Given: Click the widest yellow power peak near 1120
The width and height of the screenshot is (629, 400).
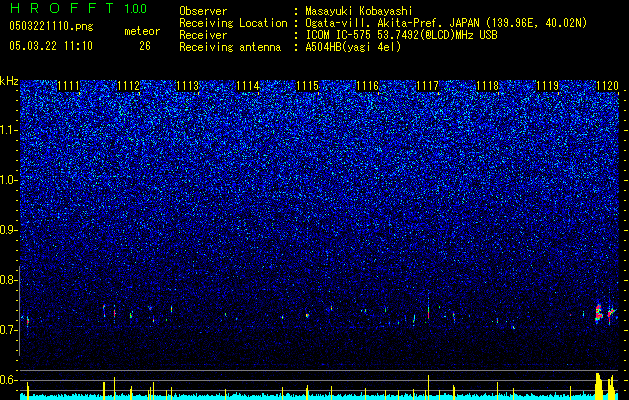Looking at the screenshot, I should point(599,386).
